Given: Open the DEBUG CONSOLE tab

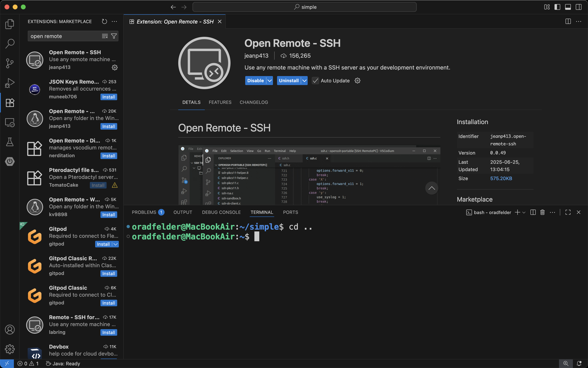Looking at the screenshot, I should tap(221, 212).
